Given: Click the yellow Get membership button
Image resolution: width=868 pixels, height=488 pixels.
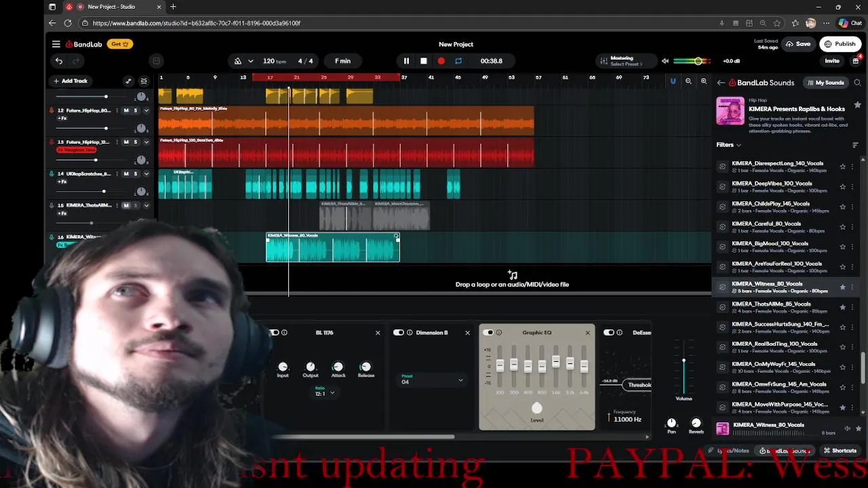Looking at the screenshot, I should tap(121, 44).
